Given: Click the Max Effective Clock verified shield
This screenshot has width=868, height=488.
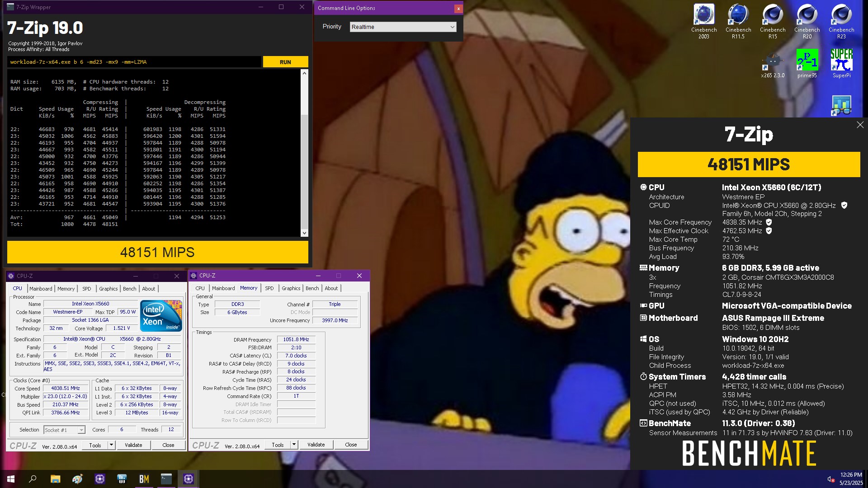Looking at the screenshot, I should tap(769, 231).
